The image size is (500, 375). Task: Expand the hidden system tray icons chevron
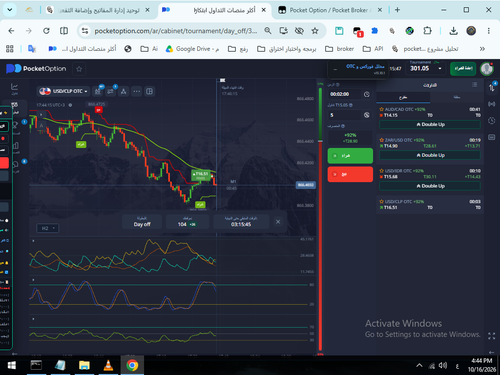(x=419, y=365)
